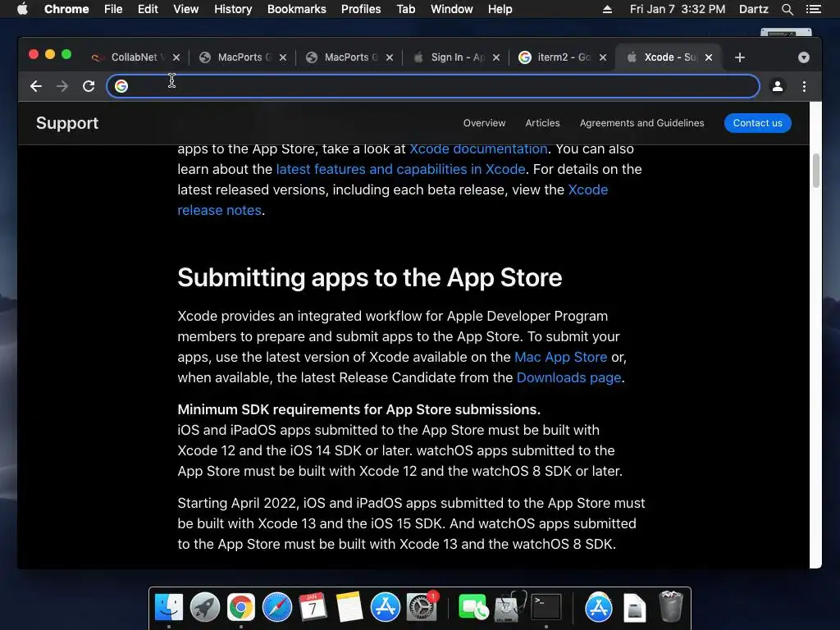Open Terminal from the Dock
Screen dimensions: 840x630
coord(546,607)
